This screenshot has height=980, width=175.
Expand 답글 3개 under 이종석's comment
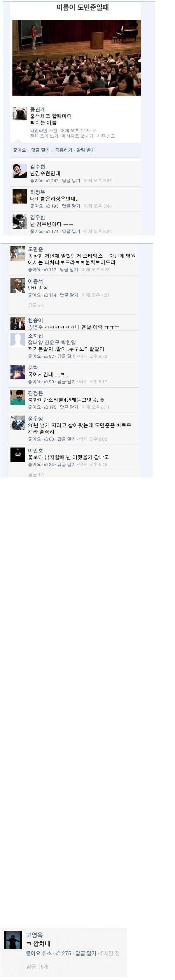coord(36,305)
